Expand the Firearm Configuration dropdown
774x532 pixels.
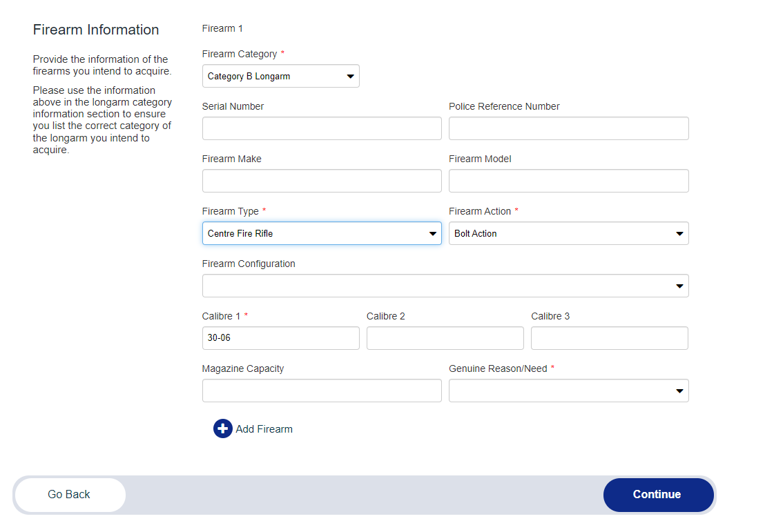point(445,286)
